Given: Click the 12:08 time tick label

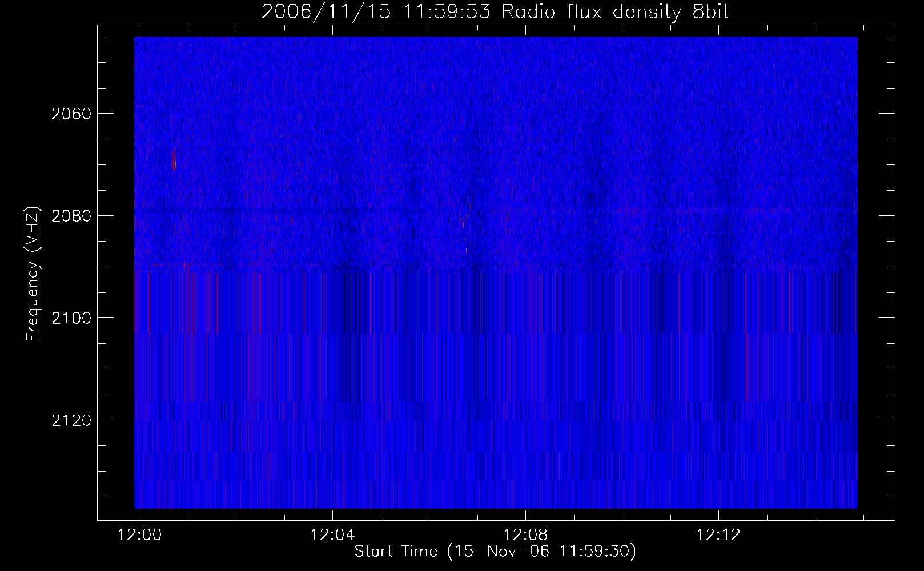Looking at the screenshot, I should point(525,534).
